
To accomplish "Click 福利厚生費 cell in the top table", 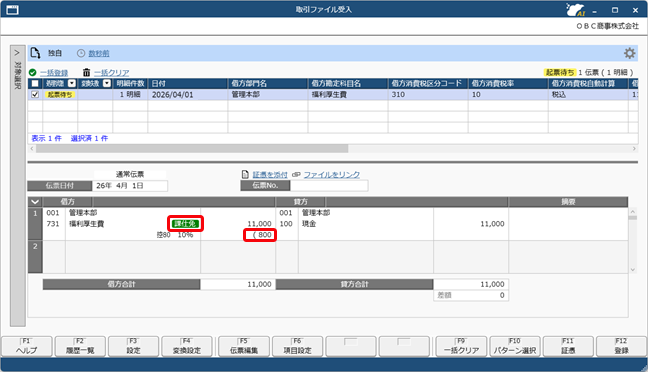I will click(x=348, y=95).
